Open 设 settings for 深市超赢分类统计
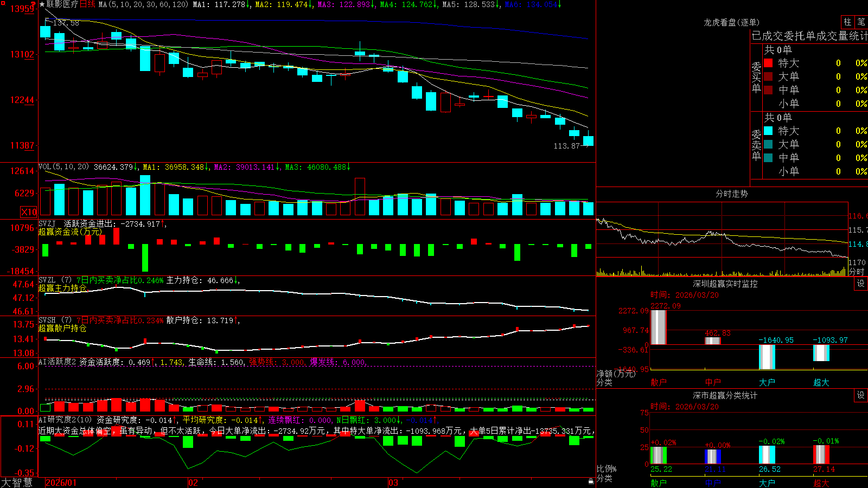This screenshot has width=868, height=488. click(x=861, y=395)
